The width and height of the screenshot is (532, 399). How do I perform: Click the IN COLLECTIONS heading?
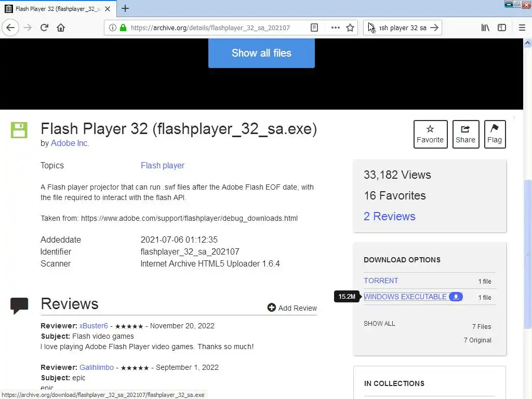click(x=394, y=384)
